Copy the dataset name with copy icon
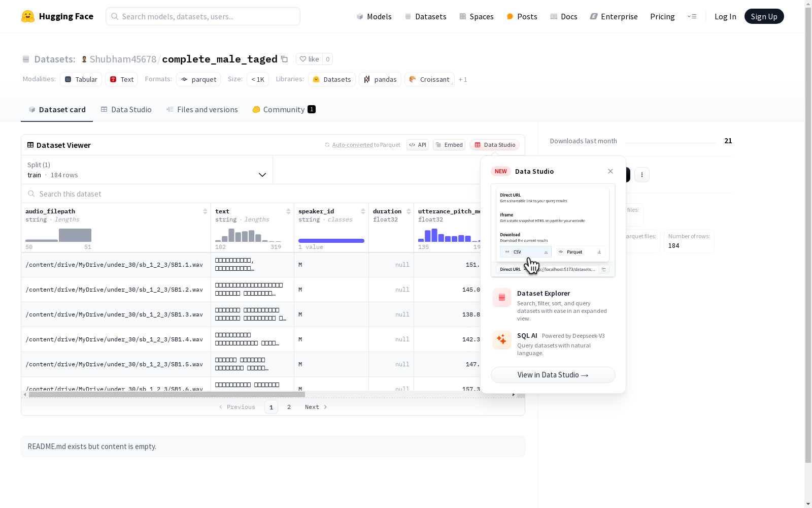Screen dimensions: 812x508 coord(285,59)
